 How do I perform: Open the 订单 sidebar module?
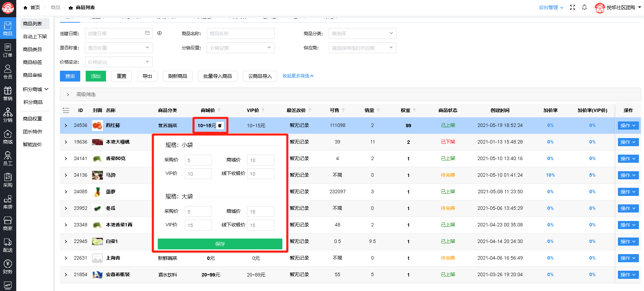(x=8, y=50)
